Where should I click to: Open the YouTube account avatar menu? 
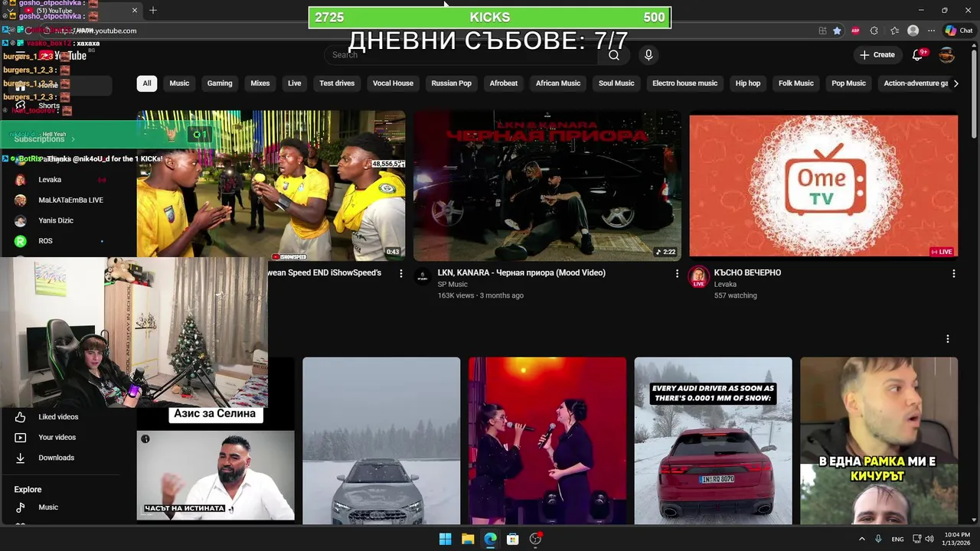(x=947, y=55)
